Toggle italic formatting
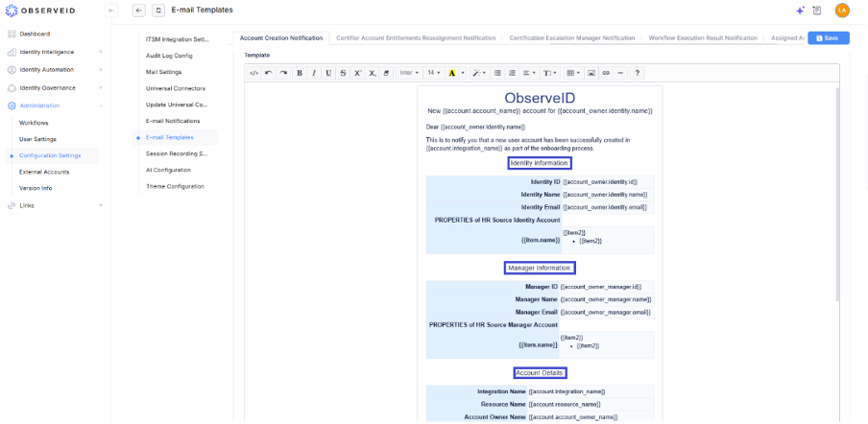 314,73
